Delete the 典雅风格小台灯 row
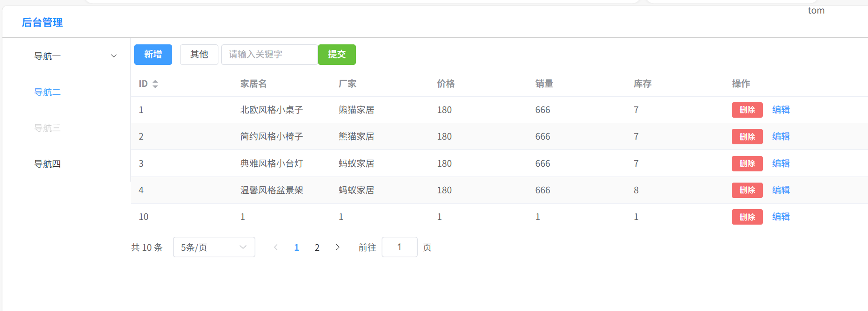868x311 pixels. coord(747,163)
